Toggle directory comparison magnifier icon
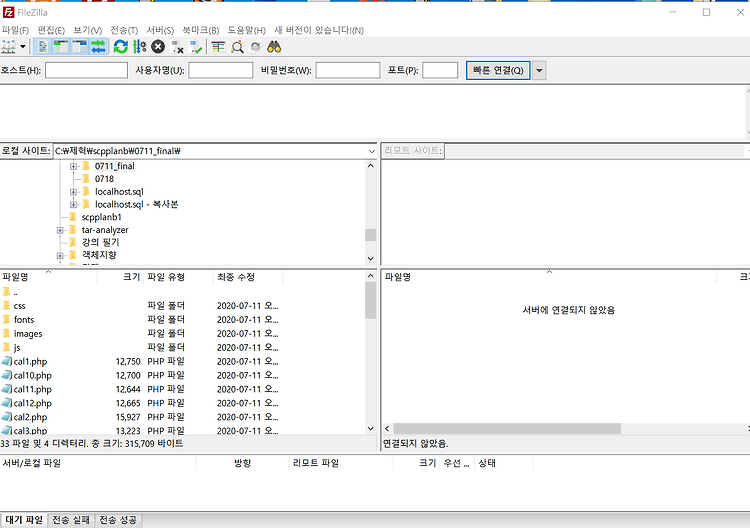Screen dimensions: 750x528 237,46
